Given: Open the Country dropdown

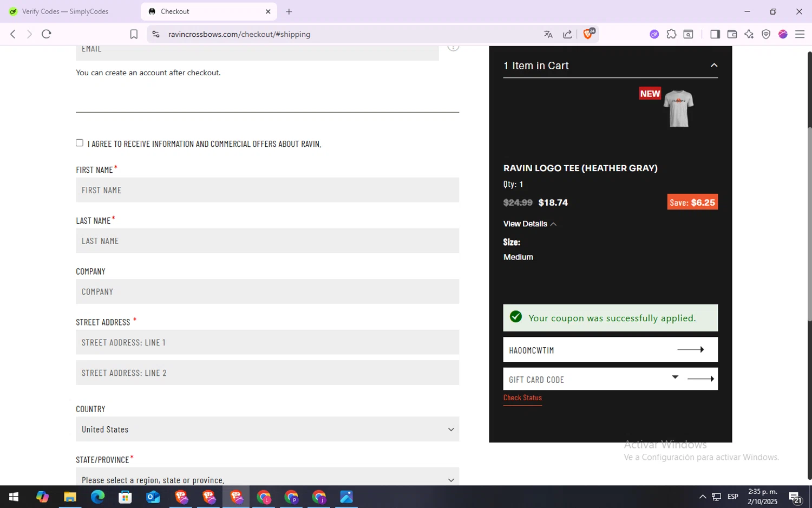Looking at the screenshot, I should pyautogui.click(x=267, y=429).
